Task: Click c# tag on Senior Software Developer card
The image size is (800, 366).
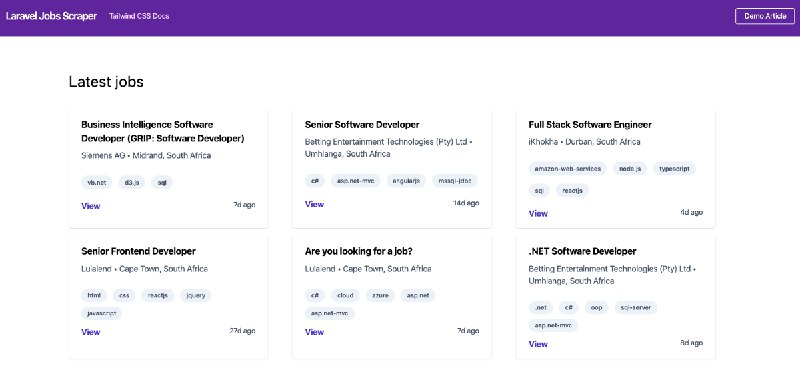Action: (315, 181)
